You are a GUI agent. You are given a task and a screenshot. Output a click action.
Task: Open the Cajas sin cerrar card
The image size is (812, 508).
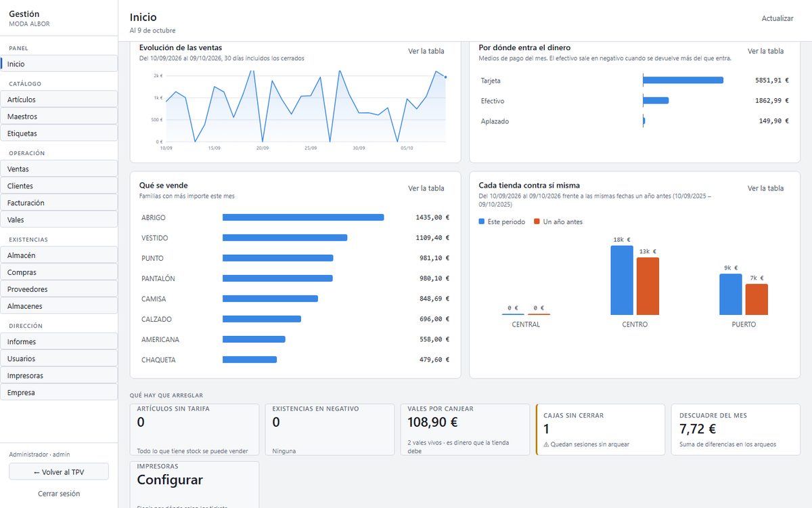(600, 429)
